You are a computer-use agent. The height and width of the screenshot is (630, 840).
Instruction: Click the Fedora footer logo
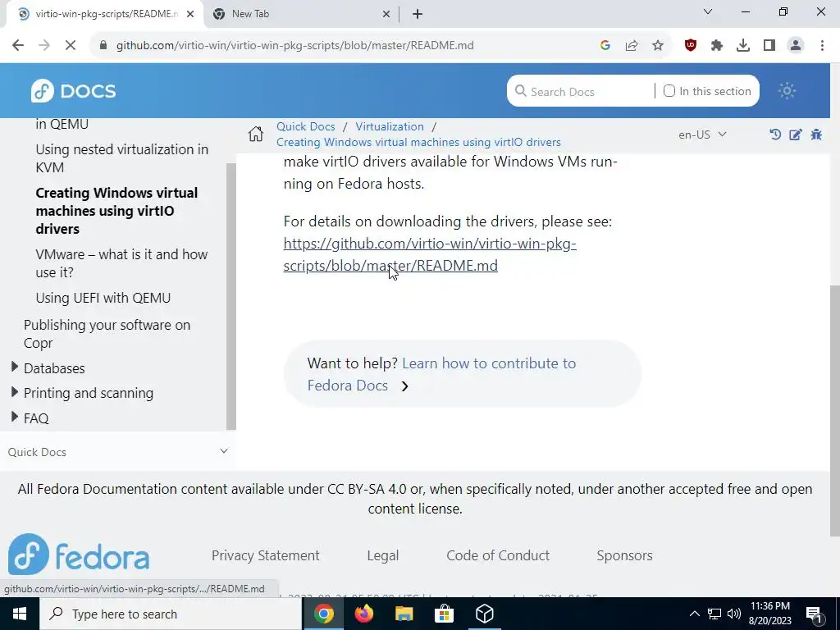pyautogui.click(x=79, y=554)
